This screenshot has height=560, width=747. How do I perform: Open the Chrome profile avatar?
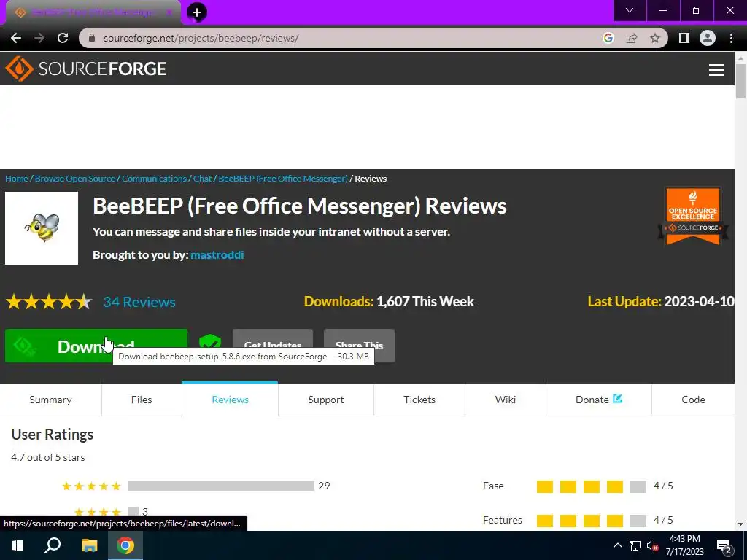[708, 38]
